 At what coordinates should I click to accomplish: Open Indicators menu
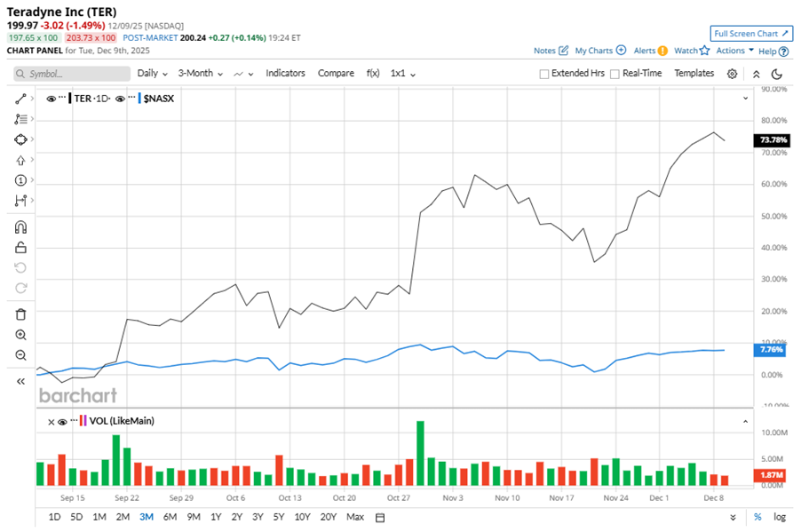285,73
